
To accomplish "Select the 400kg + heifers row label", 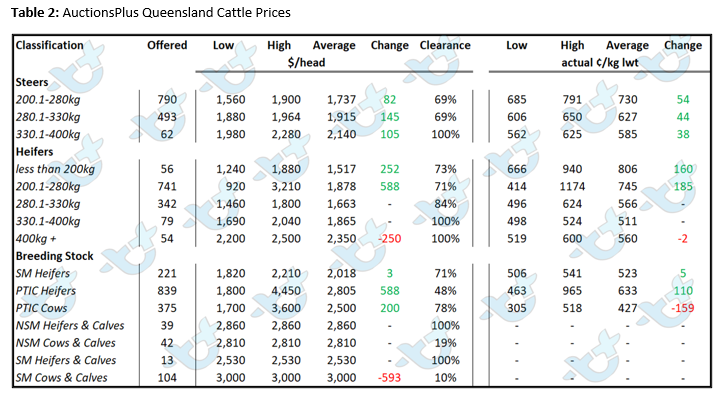I will [x=36, y=239].
